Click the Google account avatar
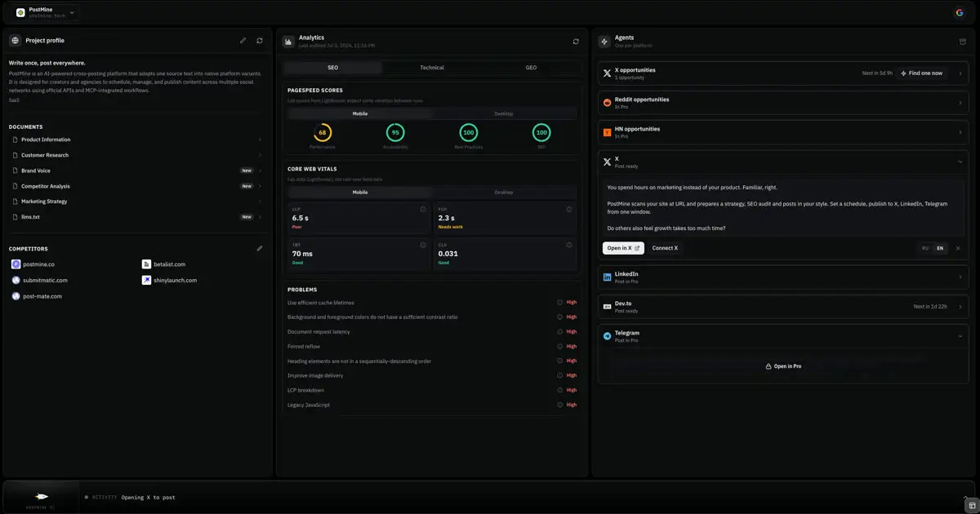 tap(960, 12)
